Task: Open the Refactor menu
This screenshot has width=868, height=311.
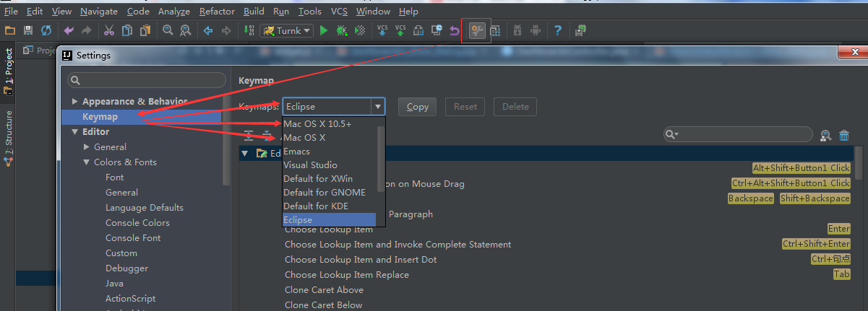Action: [x=217, y=12]
